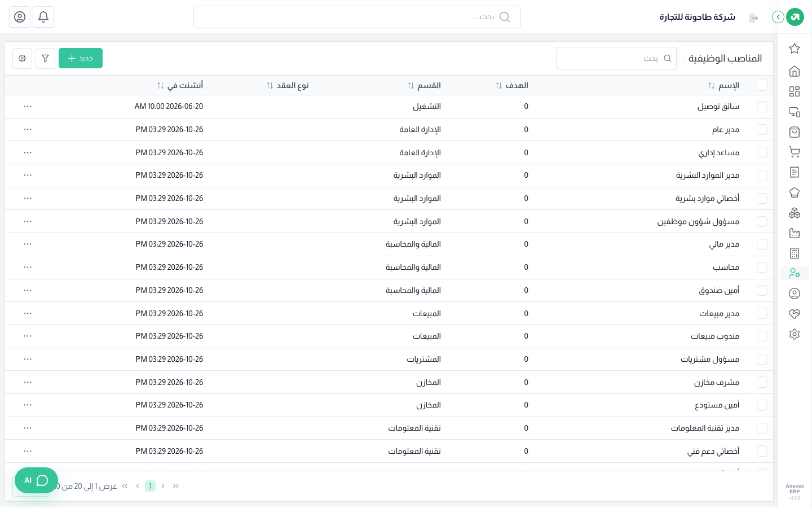Click the مسؤول شؤون موظفين name cell

pyautogui.click(x=698, y=221)
